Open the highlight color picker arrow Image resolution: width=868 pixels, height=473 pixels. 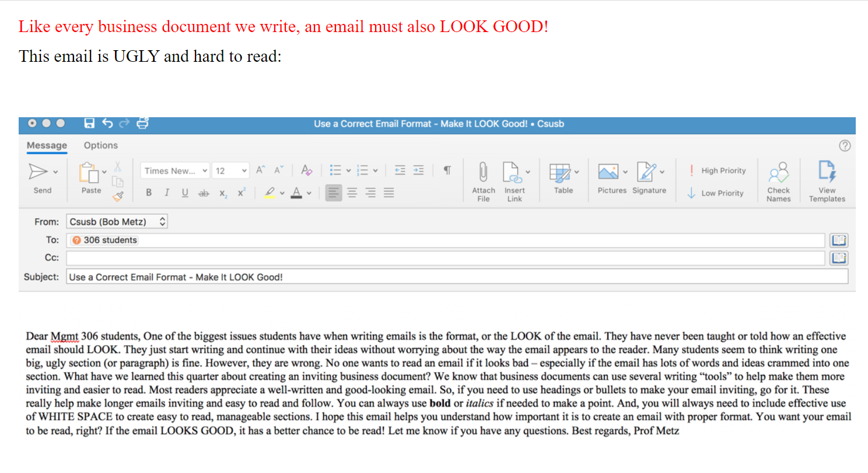tap(282, 194)
